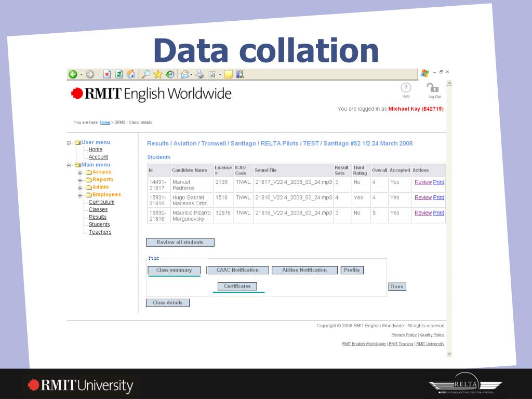The height and width of the screenshot is (399, 532).
Task: Click the Access folder label
Action: (x=102, y=172)
